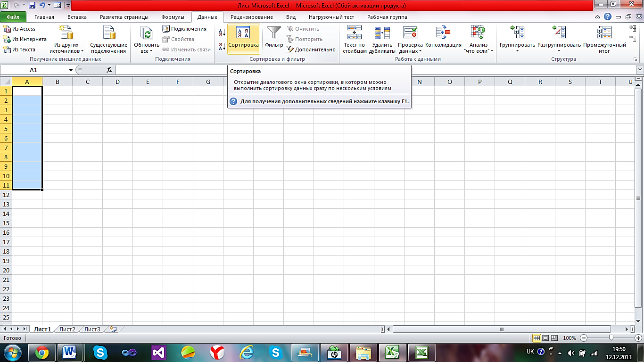Viewport: 644px width, 362px height.
Task: Switch to the Рецензирование tab
Action: click(251, 17)
